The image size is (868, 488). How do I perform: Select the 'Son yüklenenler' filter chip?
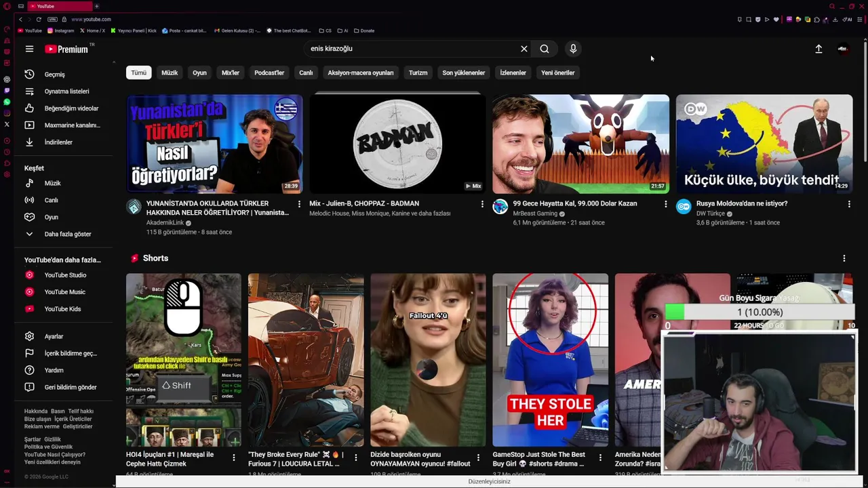point(464,73)
